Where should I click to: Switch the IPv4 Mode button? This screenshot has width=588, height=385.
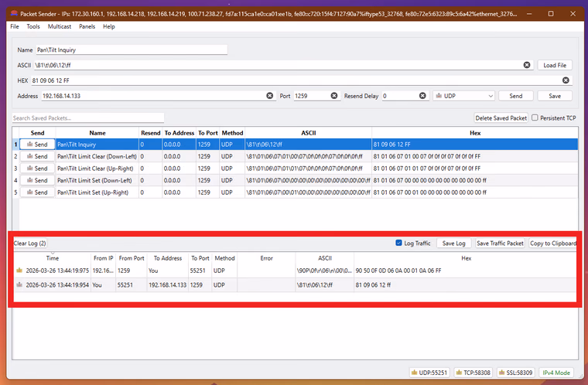coord(556,373)
